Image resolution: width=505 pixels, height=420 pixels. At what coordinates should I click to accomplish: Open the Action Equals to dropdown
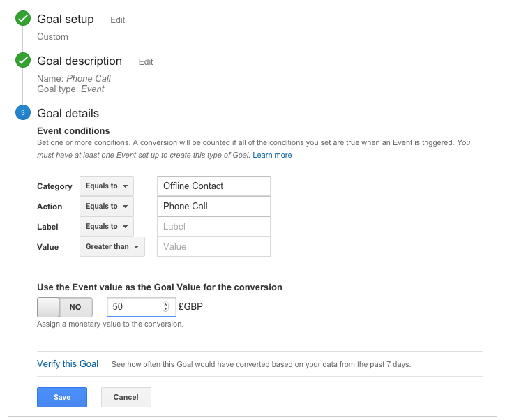point(107,206)
